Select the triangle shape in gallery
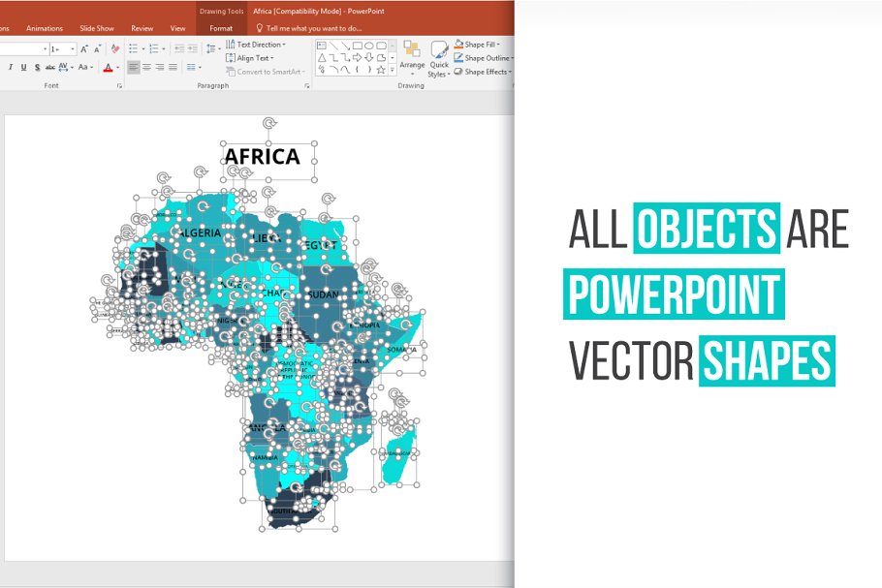This screenshot has width=882, height=588. tap(322, 58)
